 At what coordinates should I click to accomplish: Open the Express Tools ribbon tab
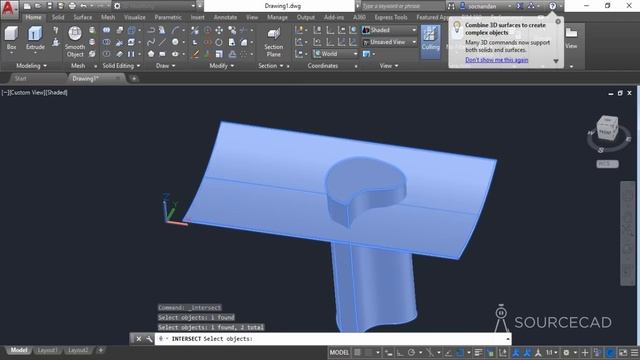391,17
